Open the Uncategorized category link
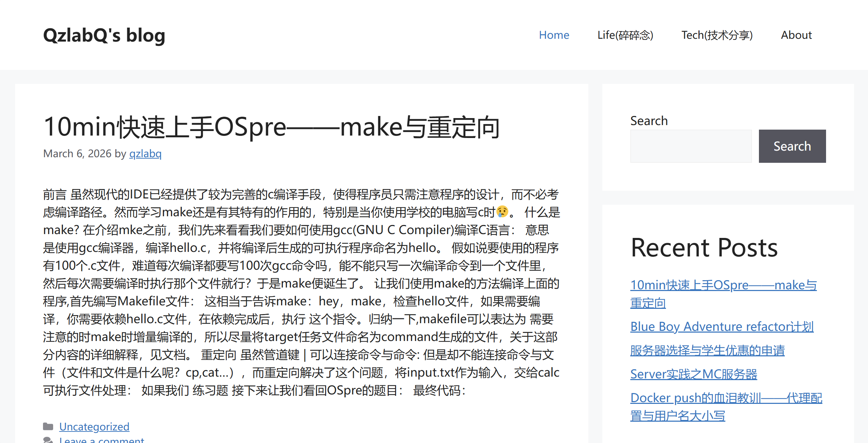 (x=94, y=426)
